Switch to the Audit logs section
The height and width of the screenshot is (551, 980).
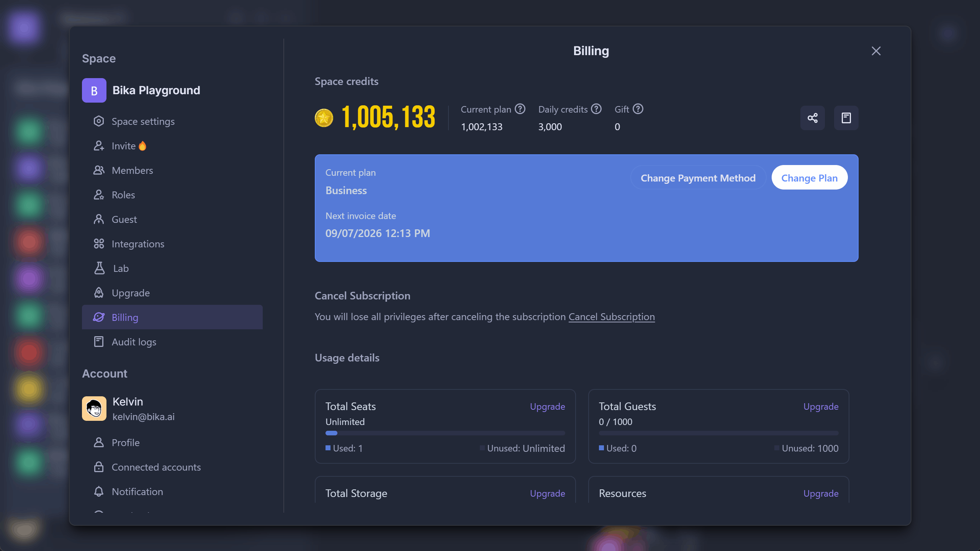click(x=134, y=342)
